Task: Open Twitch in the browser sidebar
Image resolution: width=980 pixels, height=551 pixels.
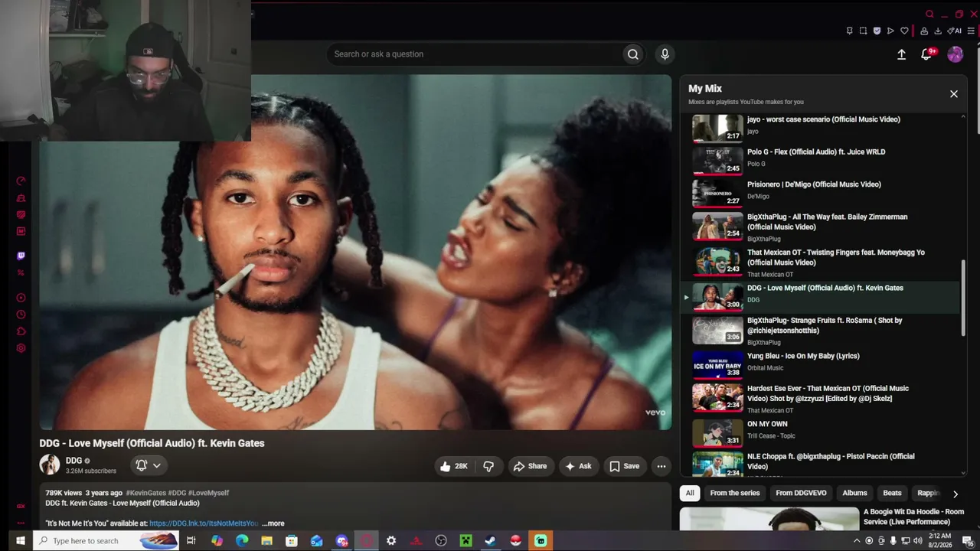Action: [x=21, y=256]
